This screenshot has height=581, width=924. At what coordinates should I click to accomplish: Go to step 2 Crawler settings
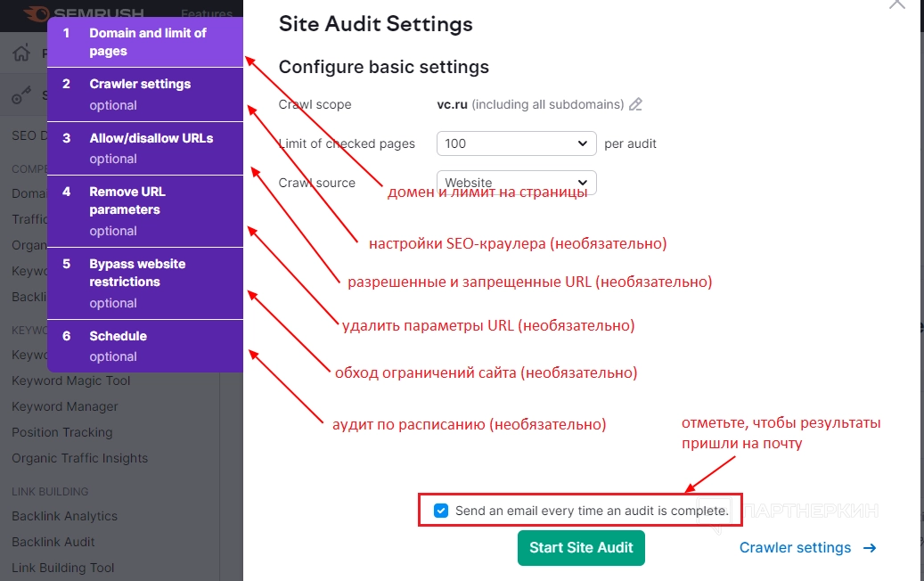click(x=144, y=94)
